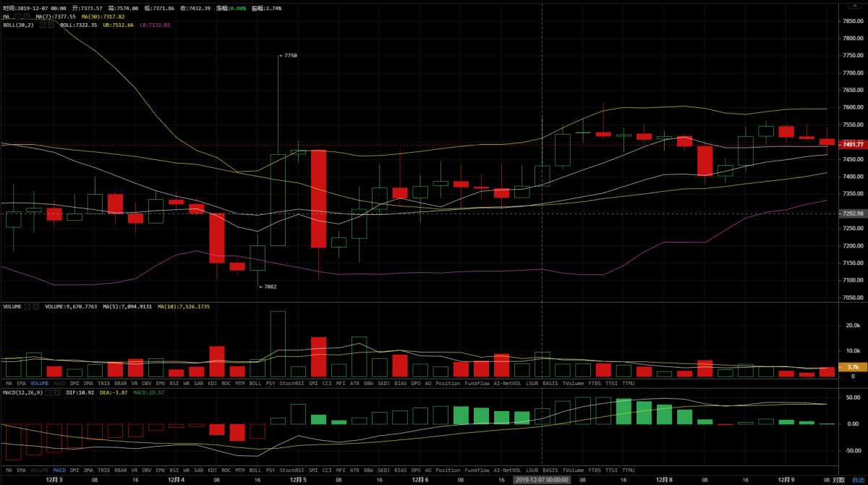Remove the MA indicator with its X icon
The height and width of the screenshot is (485, 868).
25,16
